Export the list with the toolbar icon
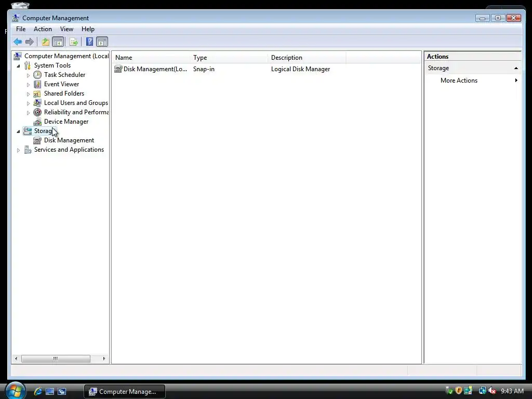Viewport: 532px width, 399px height. [74, 42]
